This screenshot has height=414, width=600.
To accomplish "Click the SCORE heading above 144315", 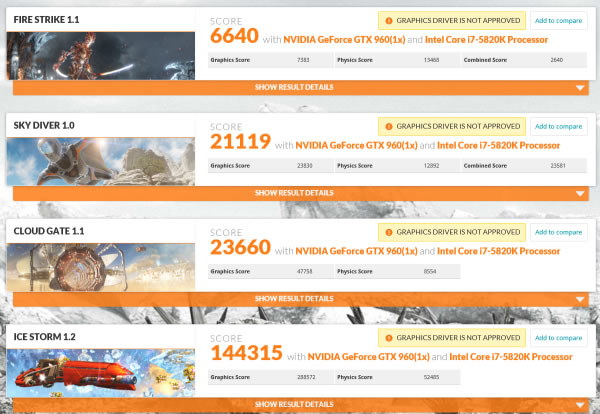I will [x=226, y=339].
